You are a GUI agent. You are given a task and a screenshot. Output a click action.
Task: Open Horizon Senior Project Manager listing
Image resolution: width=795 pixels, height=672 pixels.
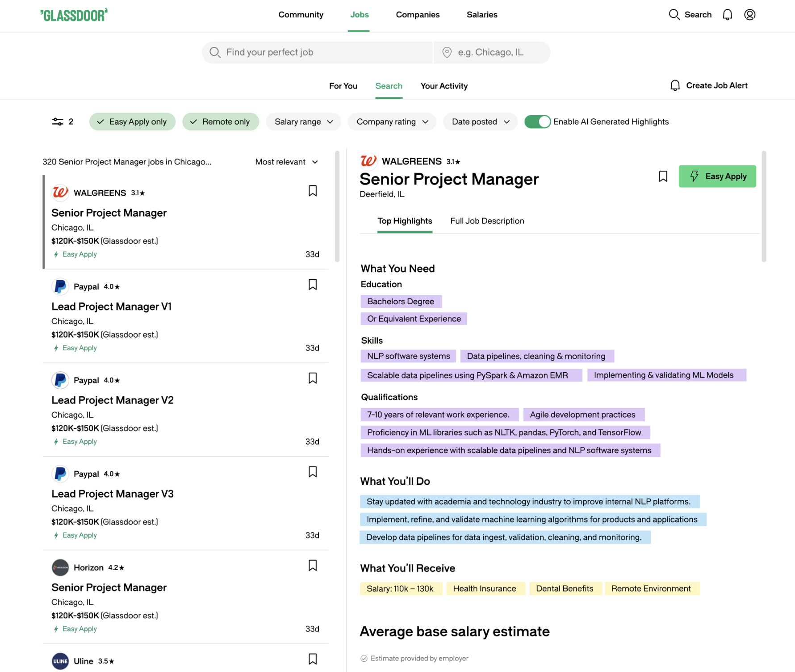(186, 597)
